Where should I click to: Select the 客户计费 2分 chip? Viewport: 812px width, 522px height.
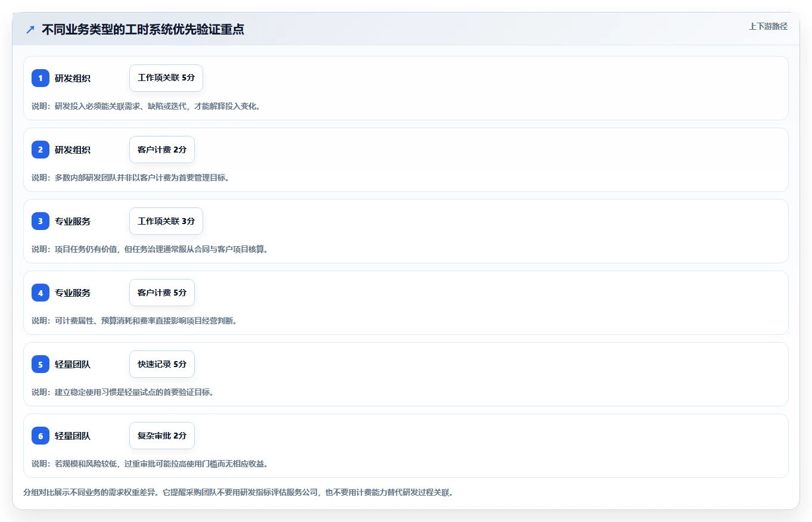tap(162, 150)
